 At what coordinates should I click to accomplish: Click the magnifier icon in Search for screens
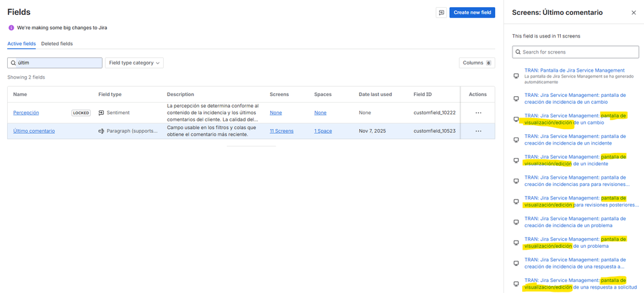click(x=518, y=52)
